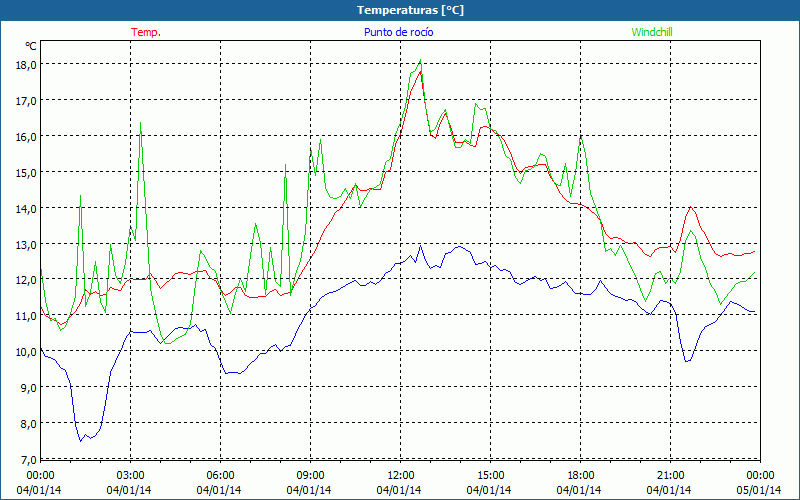Screen dimensions: 800x500
Task: Click the 13,0 y-axis value
Action: pyautogui.click(x=26, y=244)
